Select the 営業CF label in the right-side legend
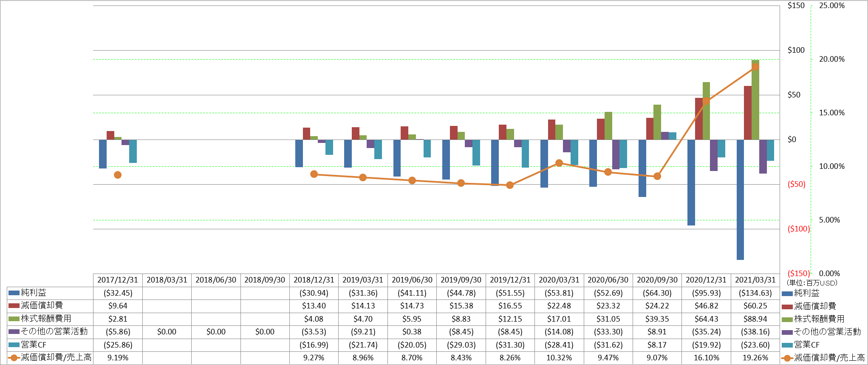The image size is (868, 365). [807, 345]
